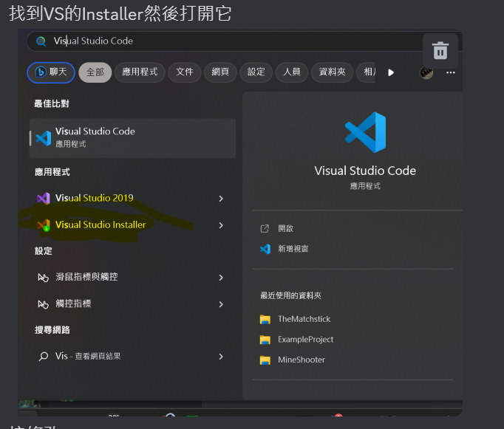
Task: Click 新增視窗 to open new window
Action: click(293, 249)
